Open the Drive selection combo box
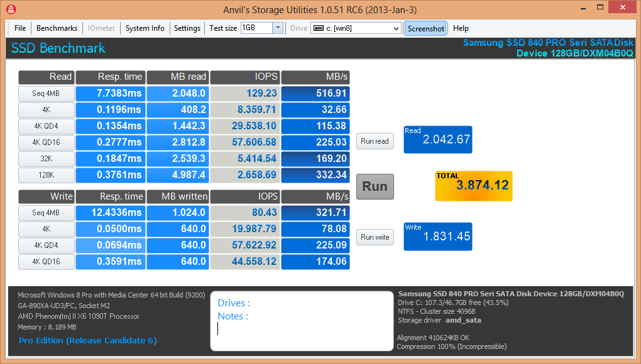Screen dimensions: 641x364 pos(356,28)
